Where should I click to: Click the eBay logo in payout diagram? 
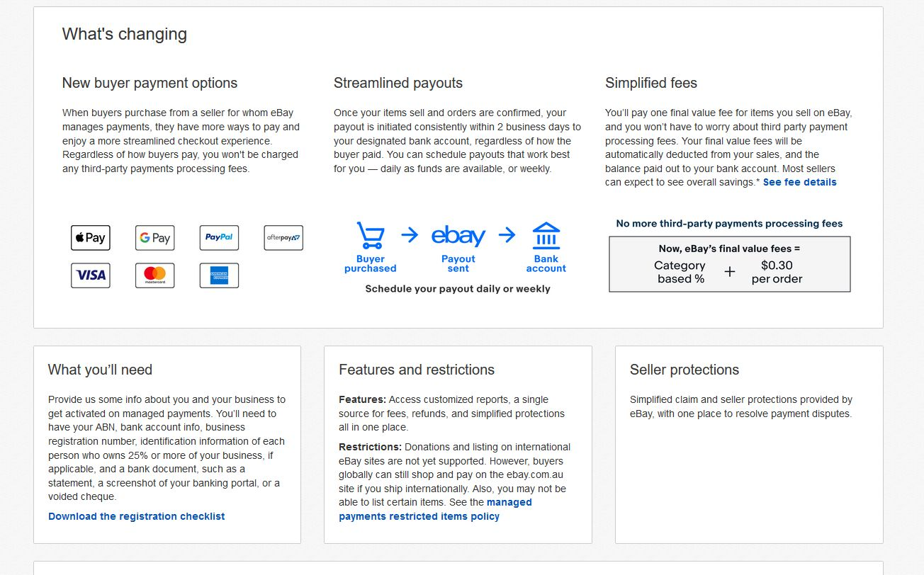pyautogui.click(x=458, y=235)
